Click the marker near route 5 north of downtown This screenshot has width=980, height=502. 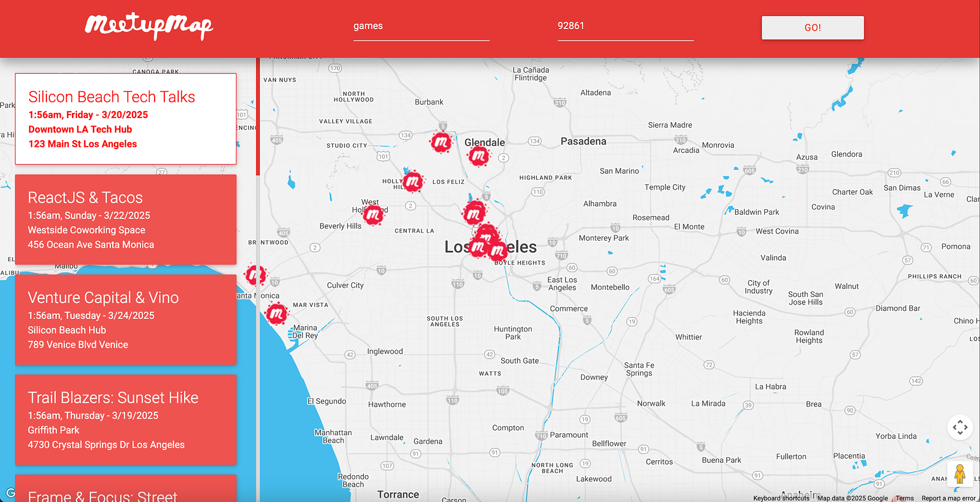(474, 213)
